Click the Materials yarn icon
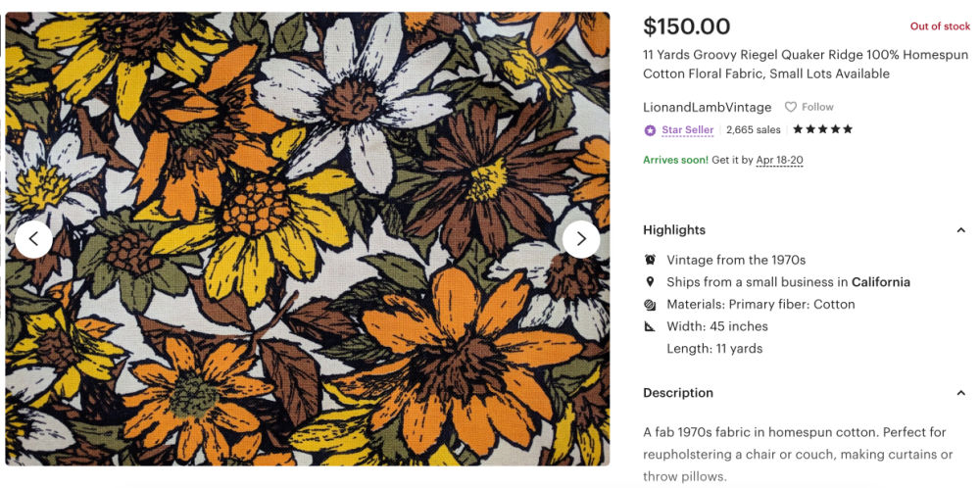 point(651,305)
